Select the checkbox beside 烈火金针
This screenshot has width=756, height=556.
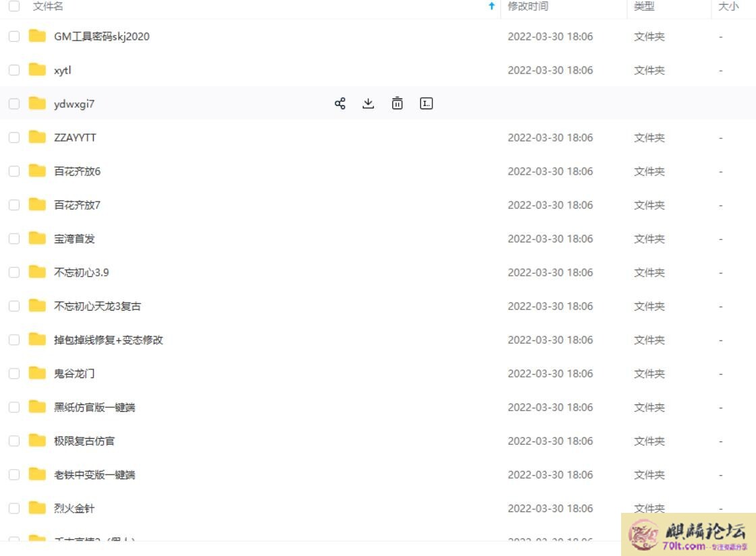(x=14, y=508)
